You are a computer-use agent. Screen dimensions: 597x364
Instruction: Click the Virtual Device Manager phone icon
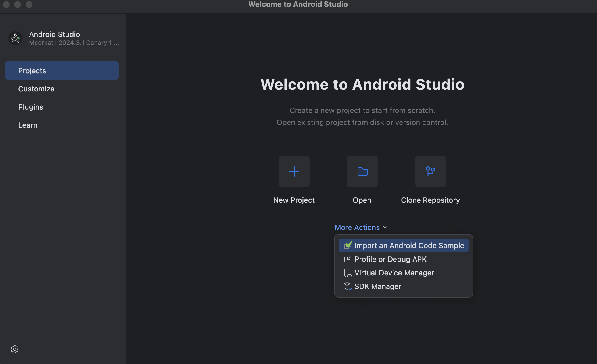347,273
